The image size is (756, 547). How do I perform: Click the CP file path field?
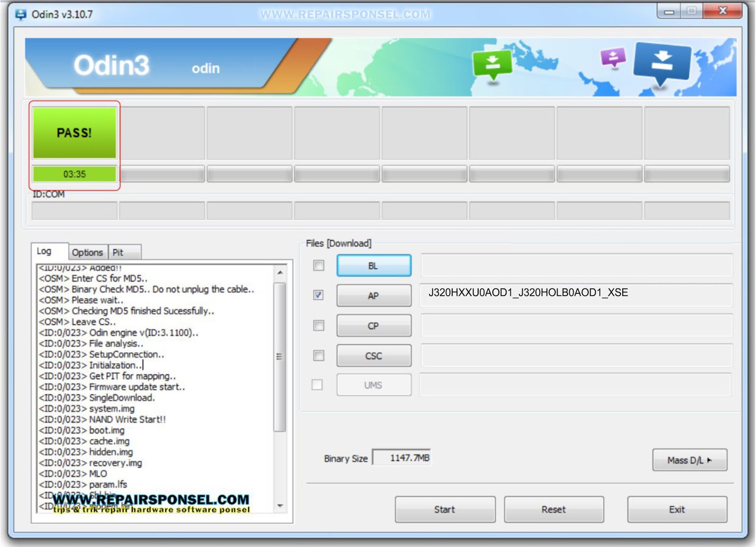[576, 326]
